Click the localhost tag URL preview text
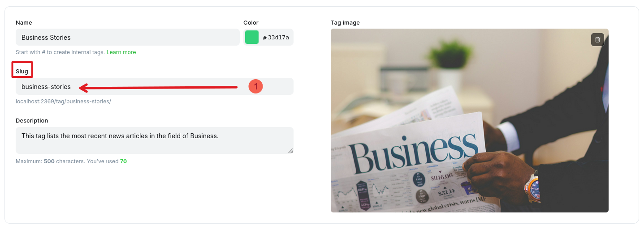The height and width of the screenshot is (229, 644). click(x=63, y=102)
